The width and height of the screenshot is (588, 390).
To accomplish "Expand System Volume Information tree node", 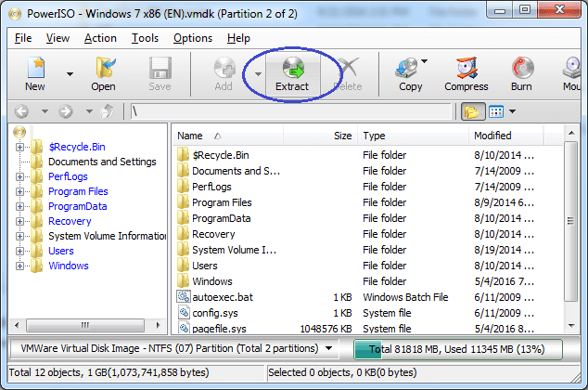I will [19, 236].
